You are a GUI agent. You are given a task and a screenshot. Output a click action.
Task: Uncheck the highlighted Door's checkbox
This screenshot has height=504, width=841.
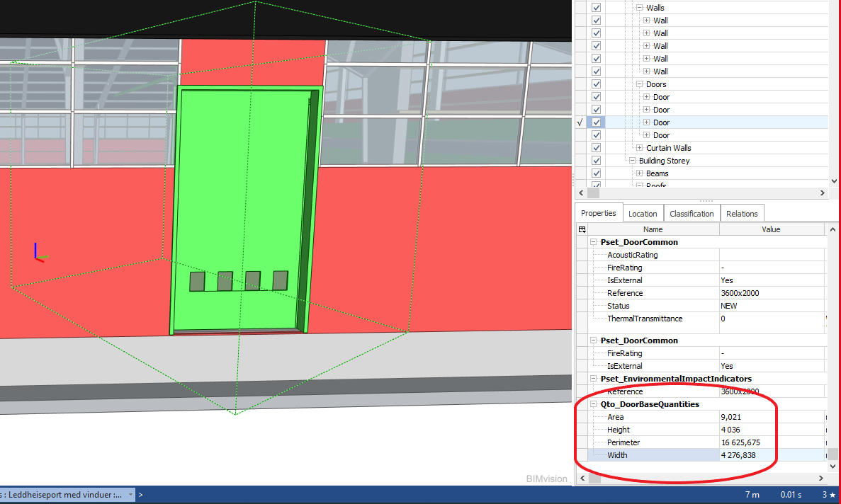click(596, 122)
